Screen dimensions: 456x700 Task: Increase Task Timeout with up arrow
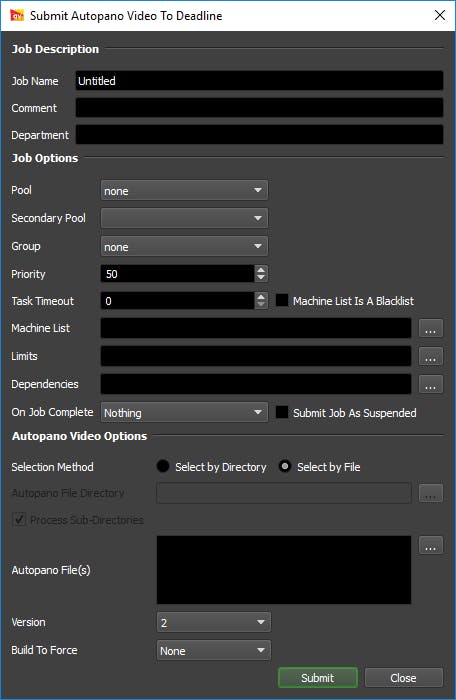click(x=261, y=296)
